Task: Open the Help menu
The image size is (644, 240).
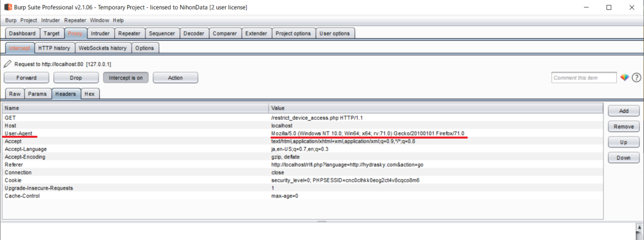Action: tap(119, 20)
